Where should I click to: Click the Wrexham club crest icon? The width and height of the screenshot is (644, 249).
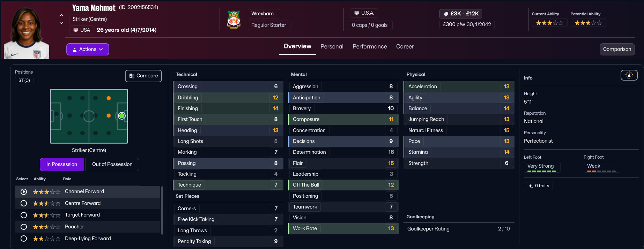tap(234, 19)
